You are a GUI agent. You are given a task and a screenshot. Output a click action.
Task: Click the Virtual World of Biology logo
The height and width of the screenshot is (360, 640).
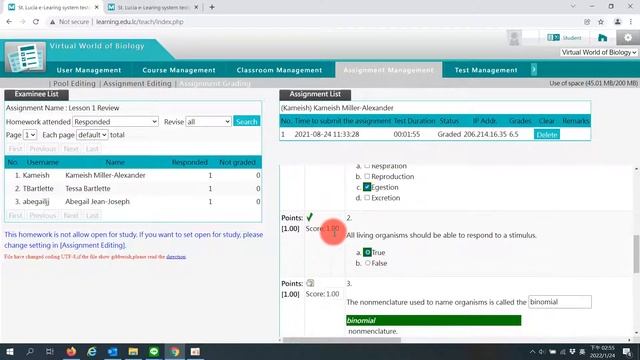click(25, 57)
